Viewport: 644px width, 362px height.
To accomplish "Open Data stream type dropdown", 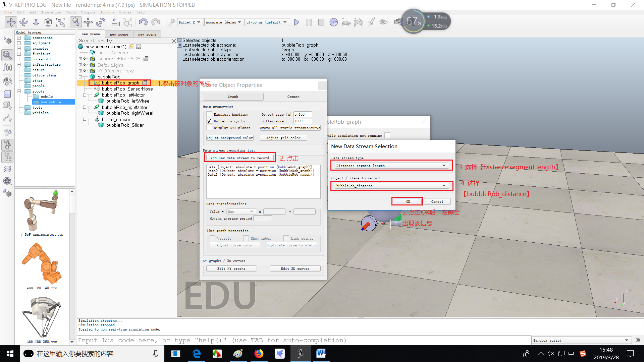I will point(391,166).
